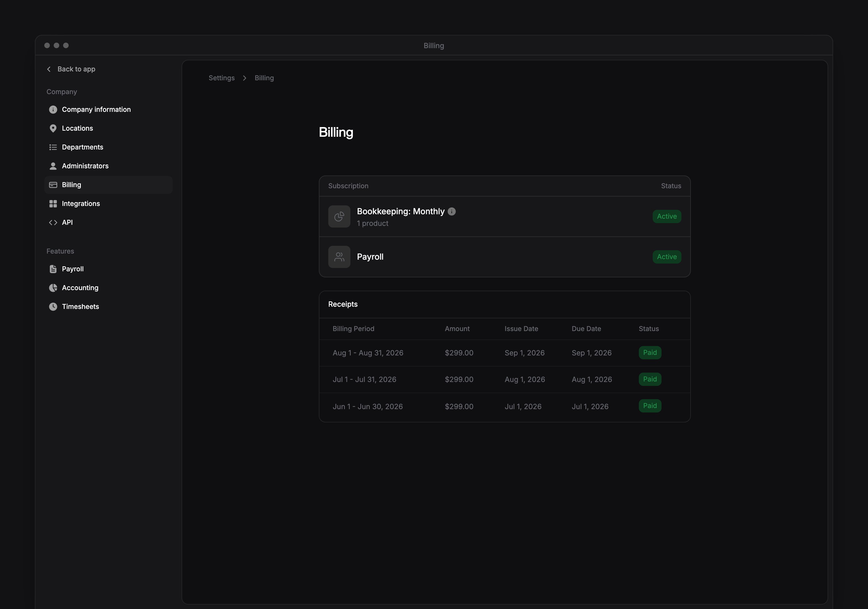This screenshot has height=609, width=868.
Task: Click the API code brackets icon
Action: 53,222
